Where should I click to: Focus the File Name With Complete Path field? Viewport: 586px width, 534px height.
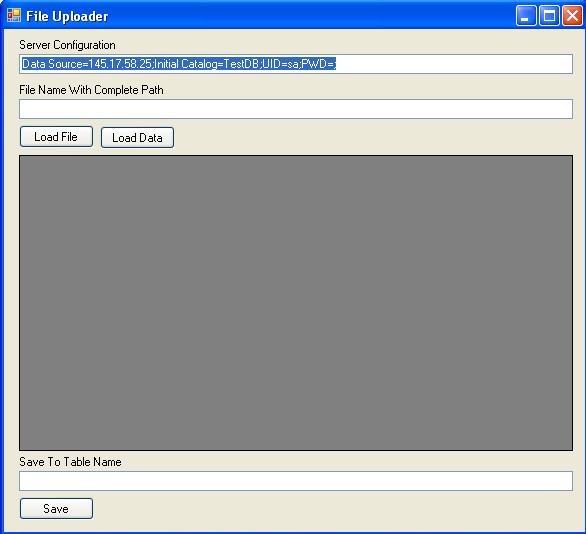tap(296, 109)
